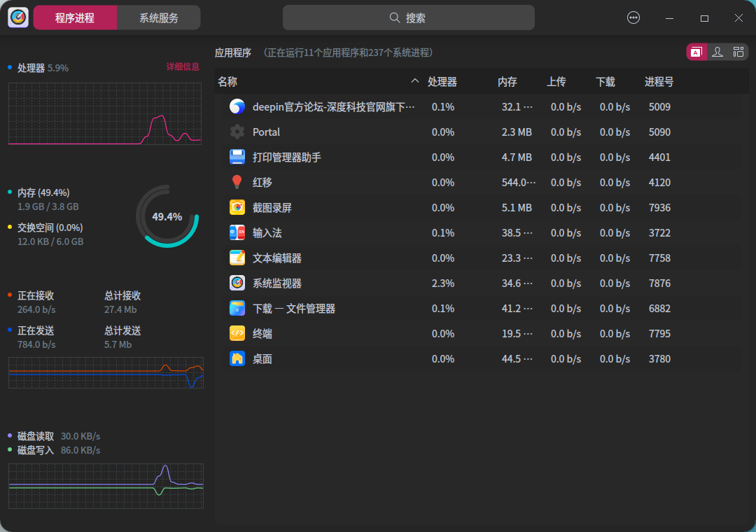Viewport: 756px width, 532px height.
Task: Click the 打印管理器助手 printer icon
Action: click(237, 157)
